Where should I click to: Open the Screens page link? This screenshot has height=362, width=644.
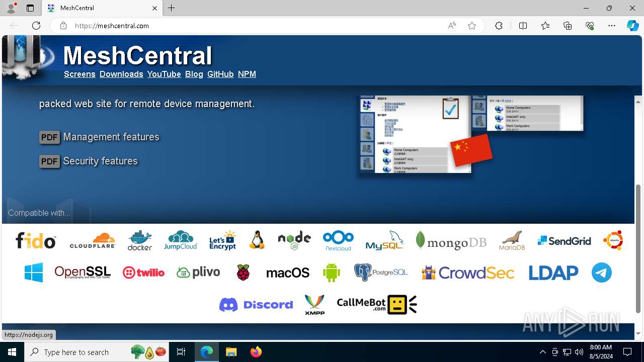coord(79,74)
